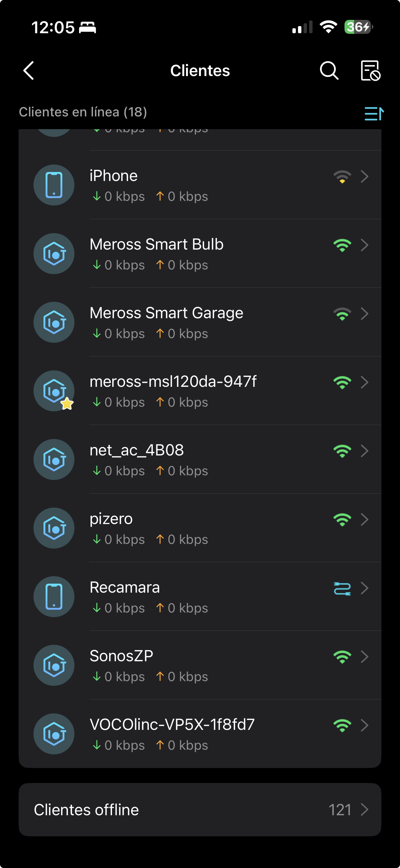Tap the Recamara wired connection icon
Viewport: 400px width, 868px height.
click(342, 588)
